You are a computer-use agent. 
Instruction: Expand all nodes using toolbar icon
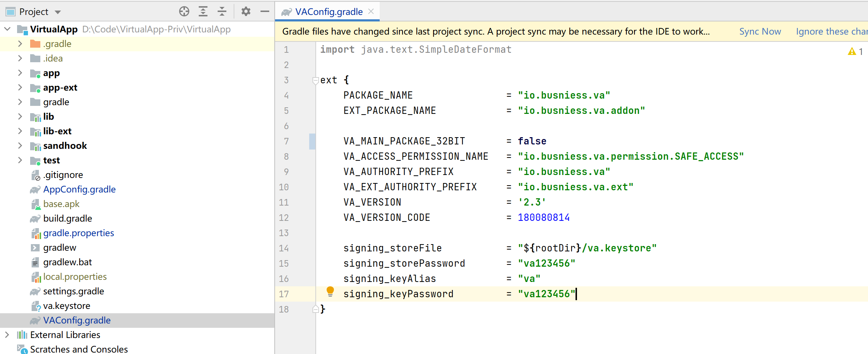203,11
